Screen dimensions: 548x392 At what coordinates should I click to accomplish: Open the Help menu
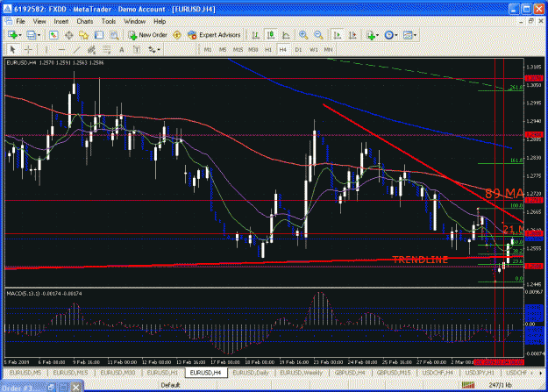pos(160,21)
